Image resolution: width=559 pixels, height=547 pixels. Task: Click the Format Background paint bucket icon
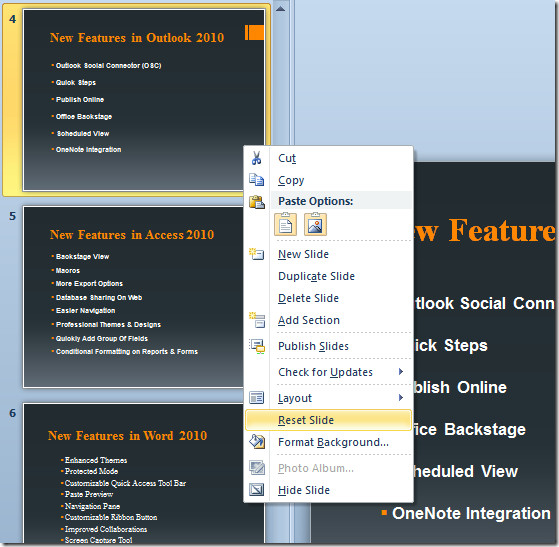(257, 441)
